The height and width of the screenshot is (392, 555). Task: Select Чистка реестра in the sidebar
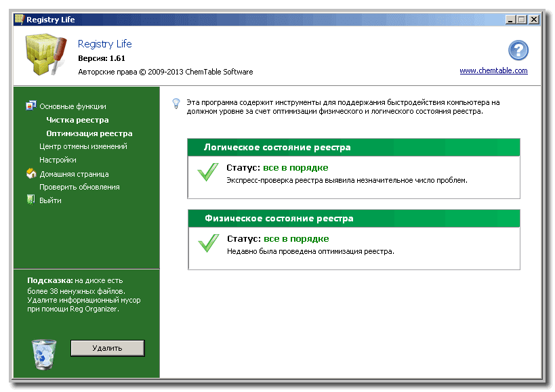click(x=77, y=120)
